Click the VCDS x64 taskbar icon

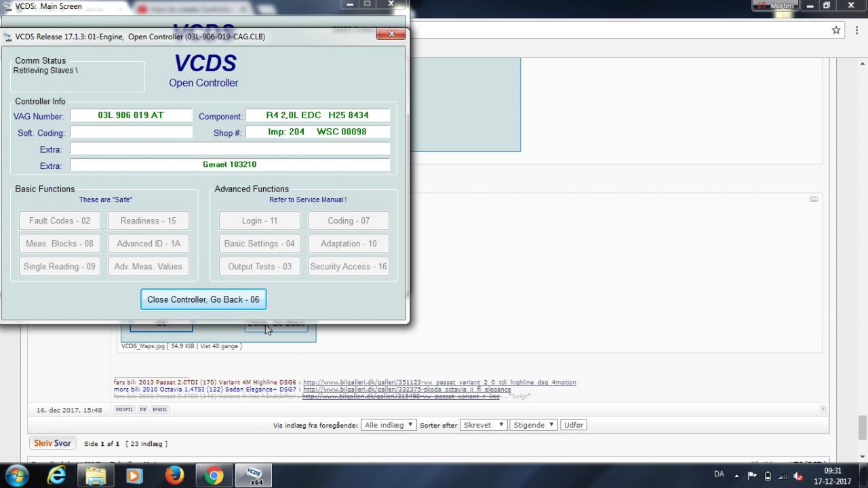pyautogui.click(x=254, y=475)
